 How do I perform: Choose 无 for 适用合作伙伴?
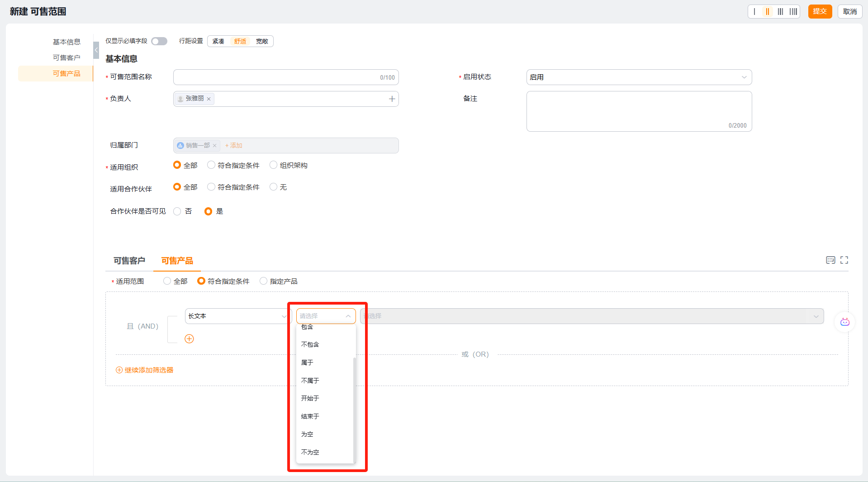(274, 187)
